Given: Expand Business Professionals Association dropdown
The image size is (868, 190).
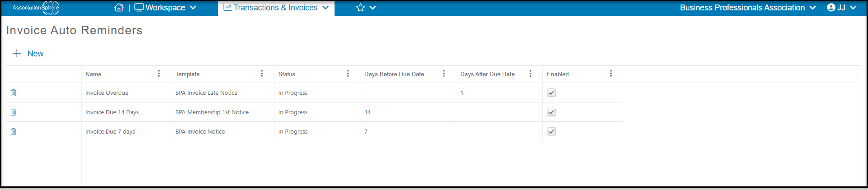Looking at the screenshot, I should coord(748,8).
